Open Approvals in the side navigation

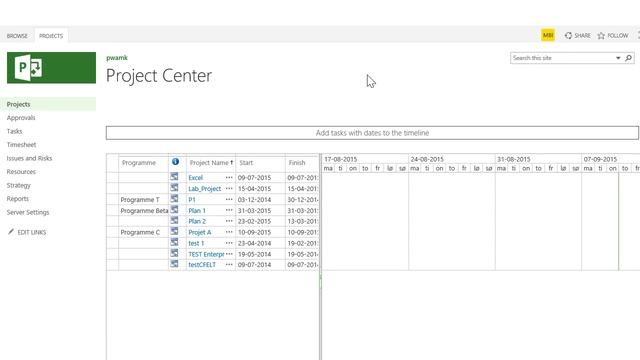pos(21,118)
